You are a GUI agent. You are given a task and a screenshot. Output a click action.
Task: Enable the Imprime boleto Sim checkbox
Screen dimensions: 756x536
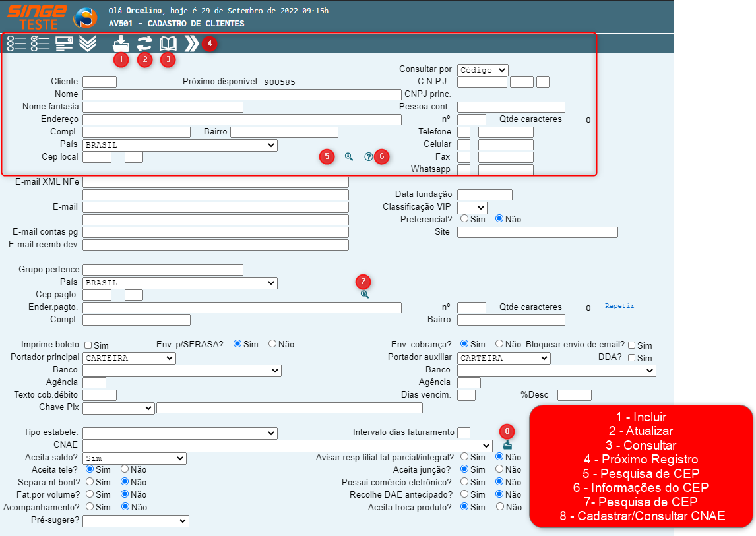pos(88,345)
